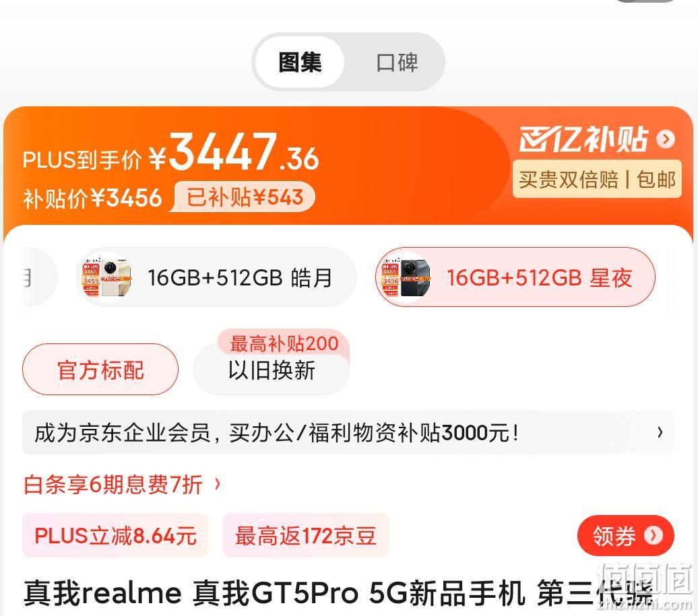Switch to the 口碑 tab

[x=397, y=62]
